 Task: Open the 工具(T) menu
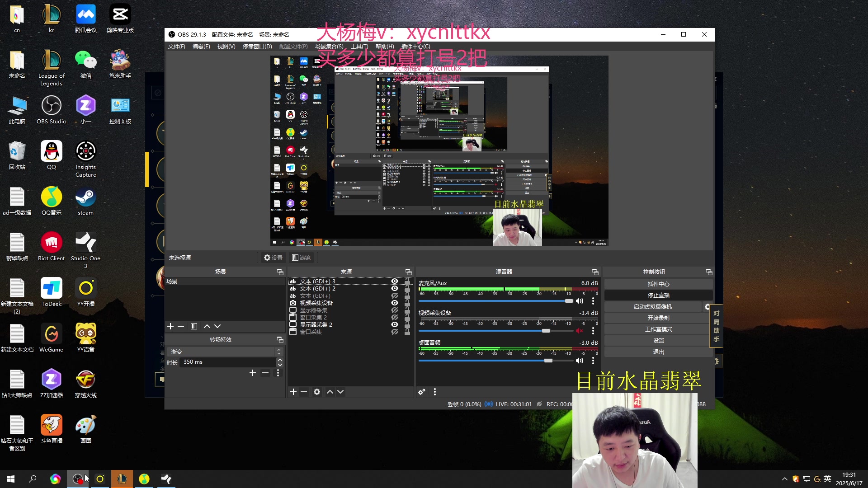(x=359, y=47)
